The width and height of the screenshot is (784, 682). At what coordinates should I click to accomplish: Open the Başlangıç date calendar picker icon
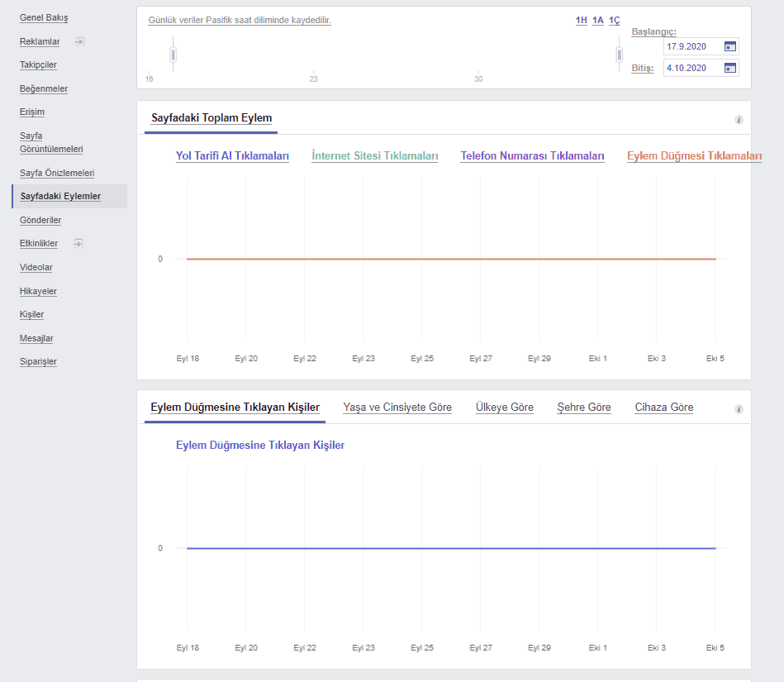click(x=729, y=46)
